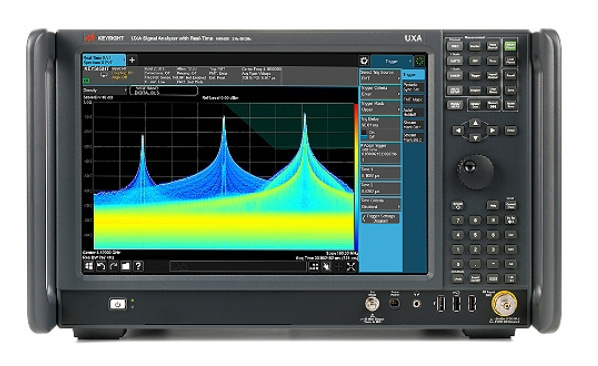Tap the touch pointer icon in bottom toolbar

(326, 267)
